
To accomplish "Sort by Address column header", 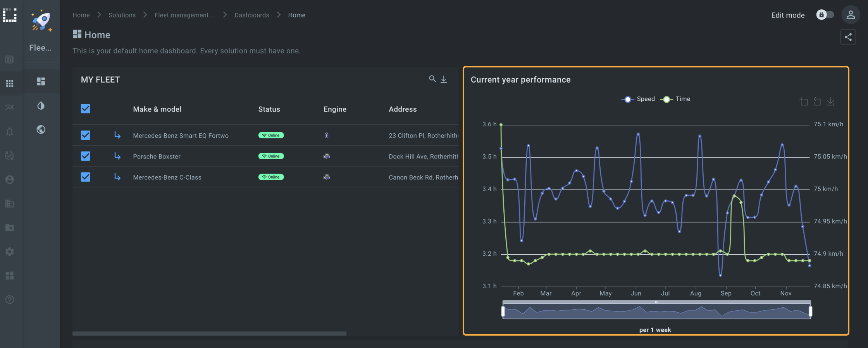I will (403, 109).
